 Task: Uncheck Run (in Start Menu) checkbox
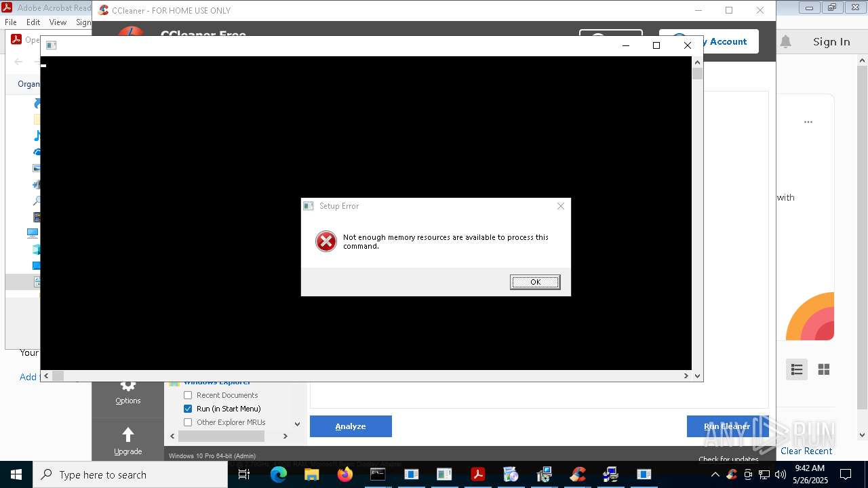(188, 409)
